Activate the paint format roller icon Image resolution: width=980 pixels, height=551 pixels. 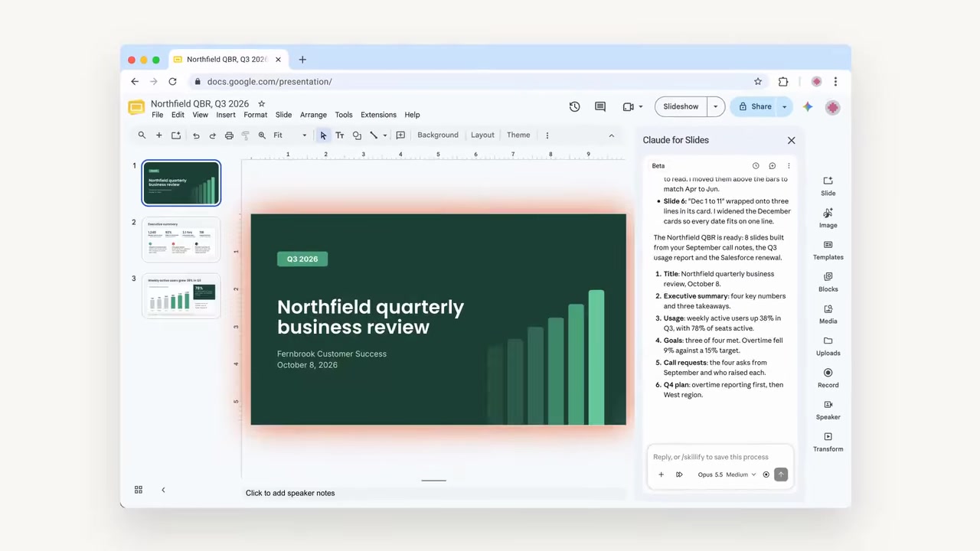(246, 135)
